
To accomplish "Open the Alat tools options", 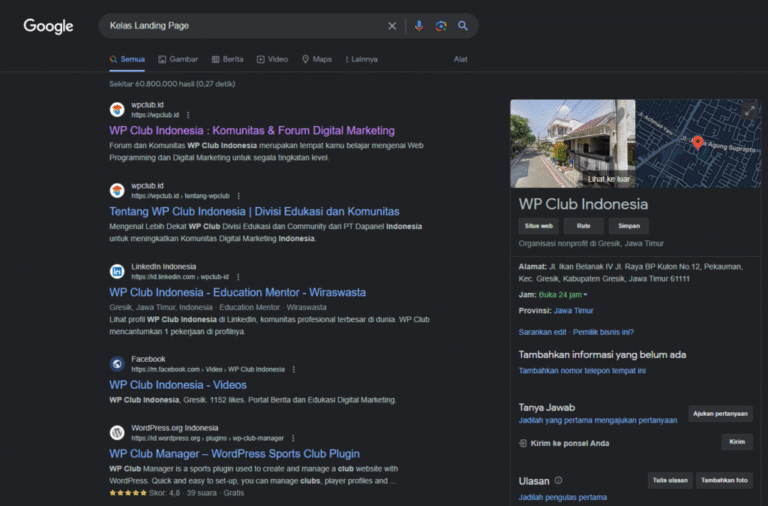I will 460,59.
